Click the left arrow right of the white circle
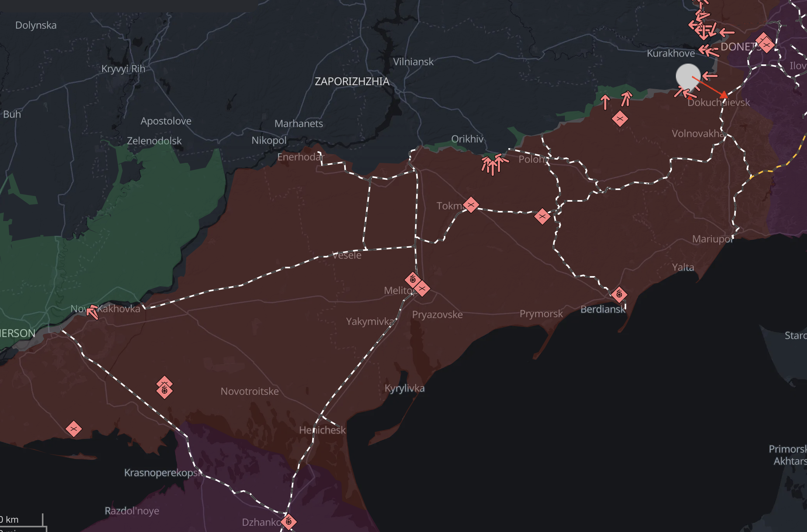 pyautogui.click(x=710, y=76)
